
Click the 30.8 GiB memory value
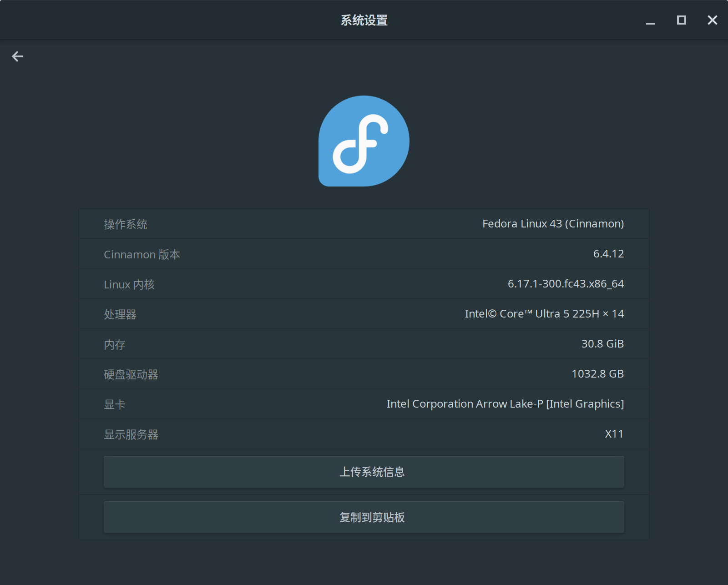pos(602,344)
